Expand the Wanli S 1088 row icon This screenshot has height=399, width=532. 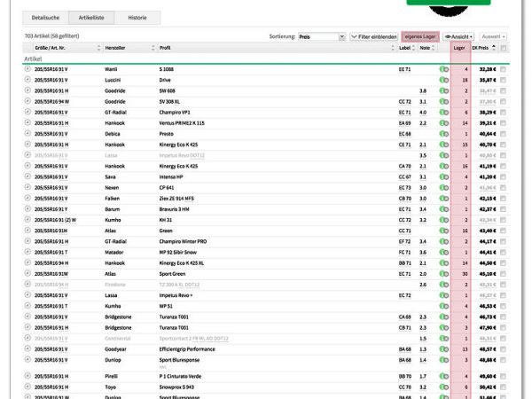(x=27, y=69)
